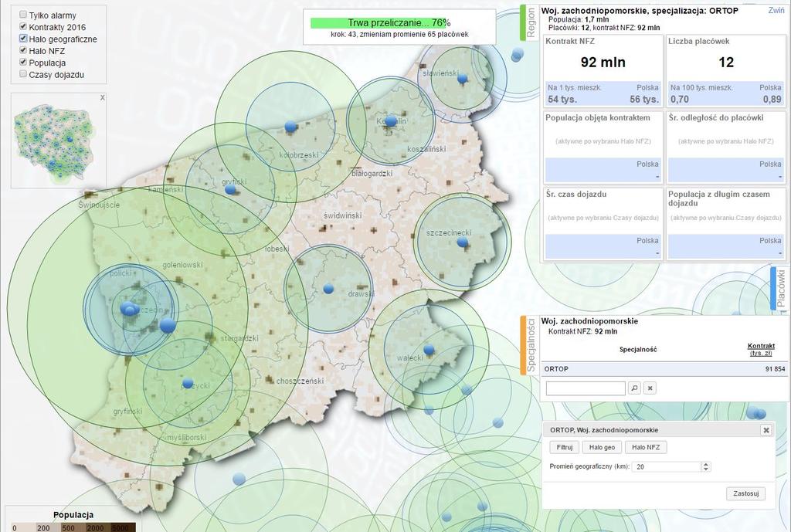Select facility marker in kołobrzeski
This screenshot has height=532, width=791.
[290, 126]
